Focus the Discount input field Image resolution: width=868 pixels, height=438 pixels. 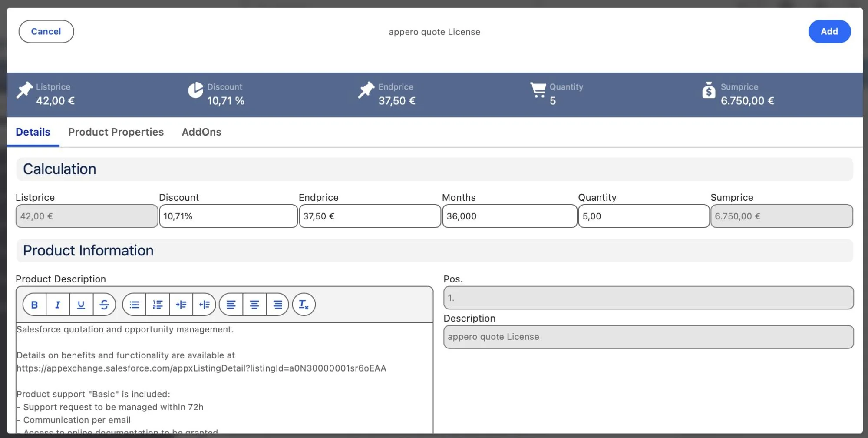point(228,216)
